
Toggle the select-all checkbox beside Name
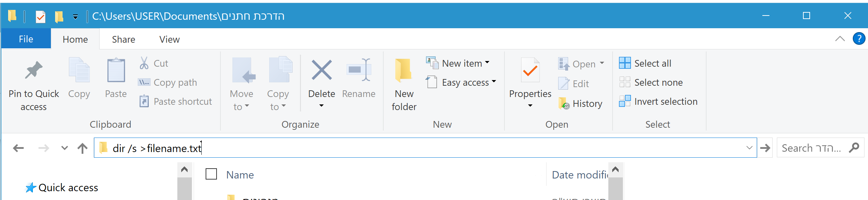click(x=211, y=174)
